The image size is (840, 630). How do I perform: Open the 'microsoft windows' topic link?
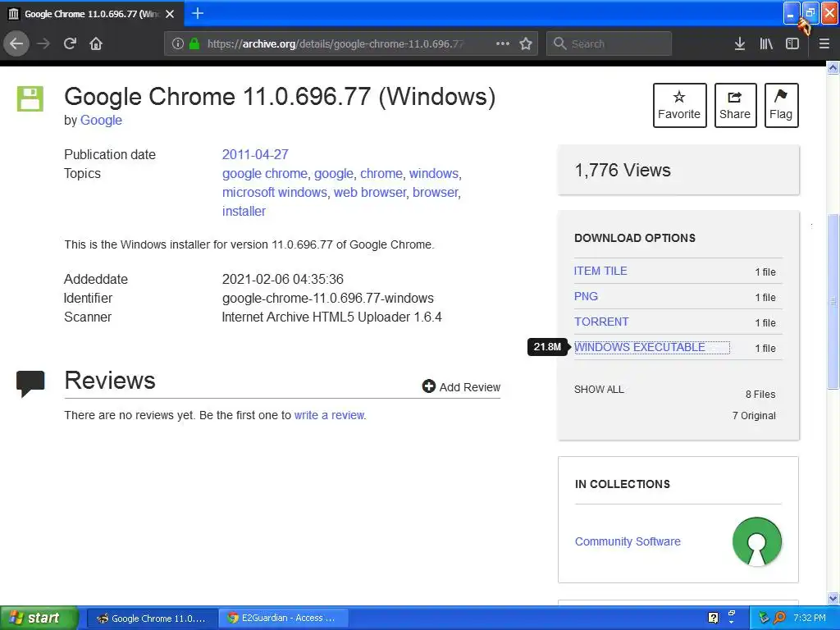point(274,192)
